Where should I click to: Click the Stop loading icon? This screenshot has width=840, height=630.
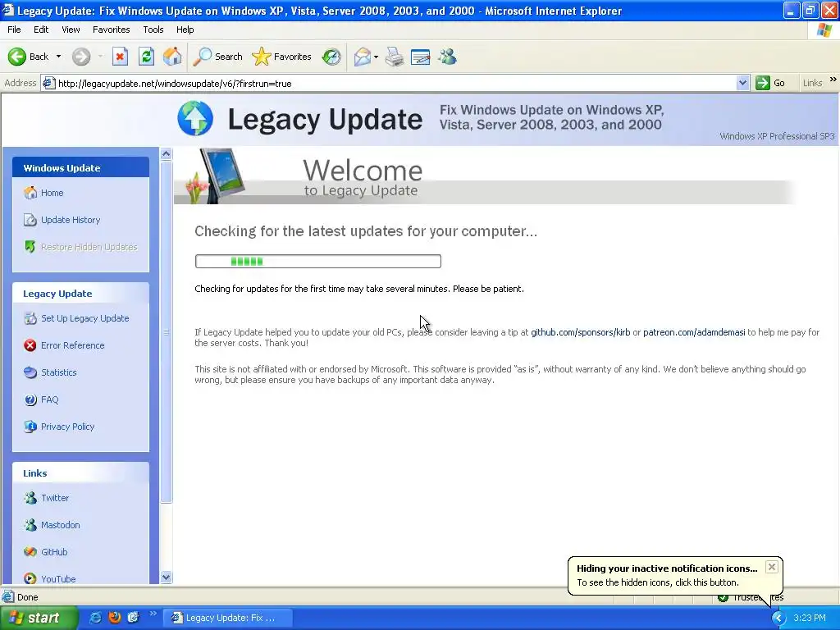(120, 57)
